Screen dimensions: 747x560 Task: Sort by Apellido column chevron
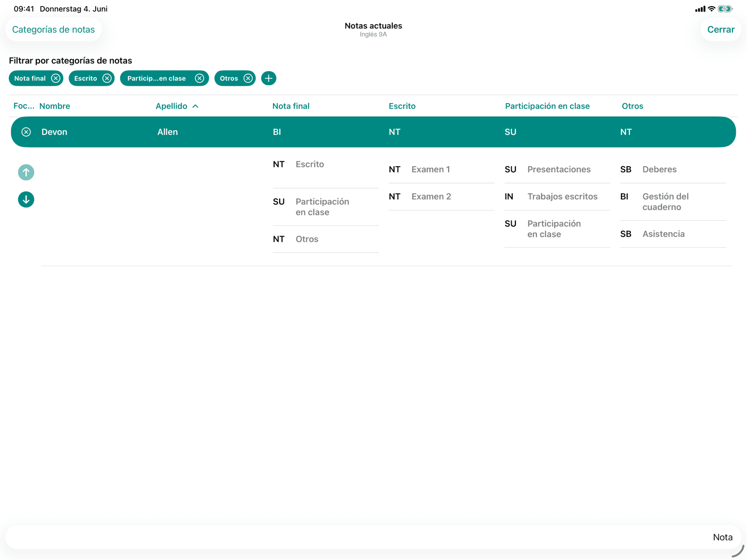point(195,106)
